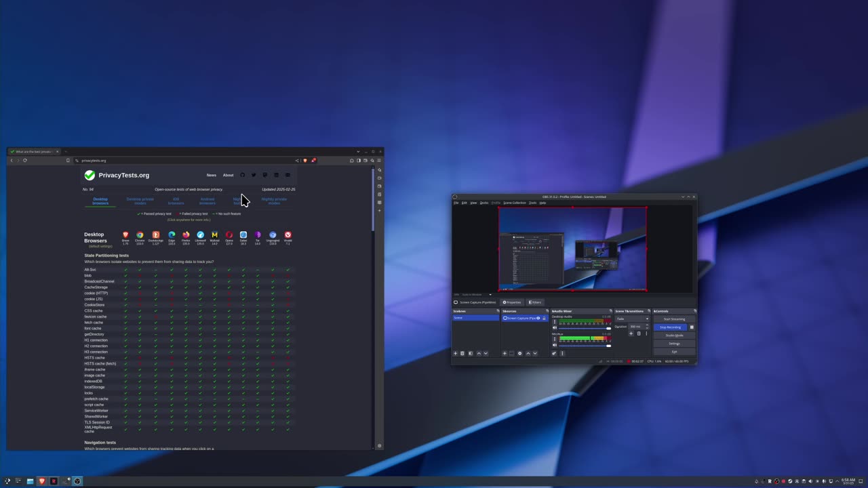The width and height of the screenshot is (868, 488).
Task: Click the Vivaldi browser icon in the table header
Action: click(x=288, y=235)
